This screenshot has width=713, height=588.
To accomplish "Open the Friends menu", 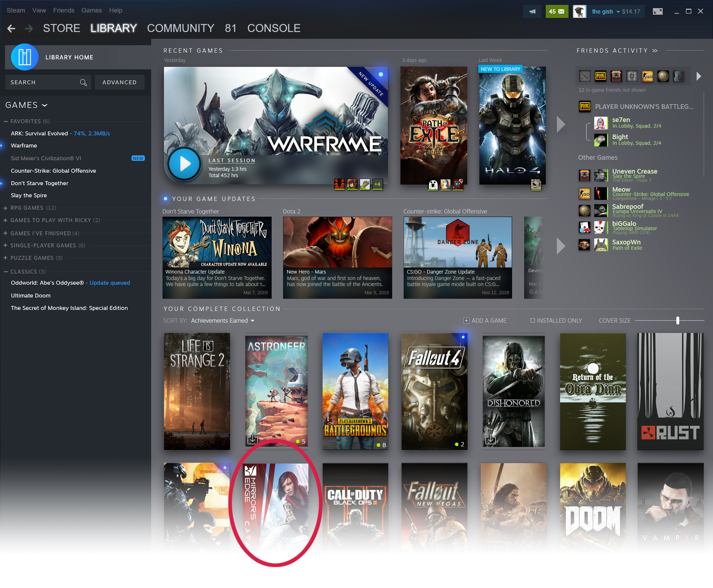I will click(x=64, y=10).
